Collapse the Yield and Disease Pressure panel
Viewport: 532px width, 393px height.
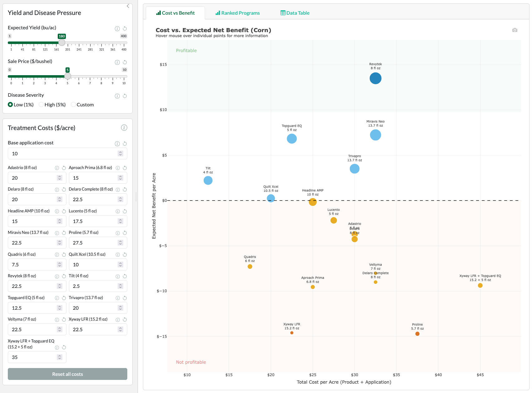tap(128, 6)
